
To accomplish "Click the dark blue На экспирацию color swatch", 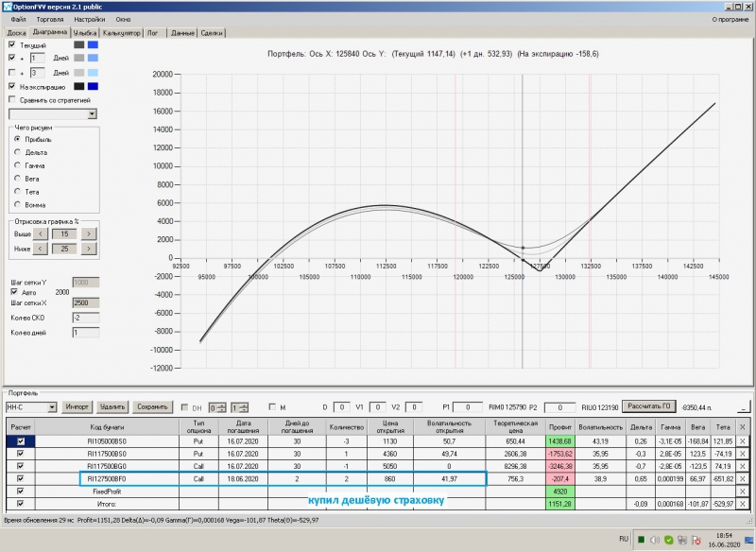I will coord(93,86).
